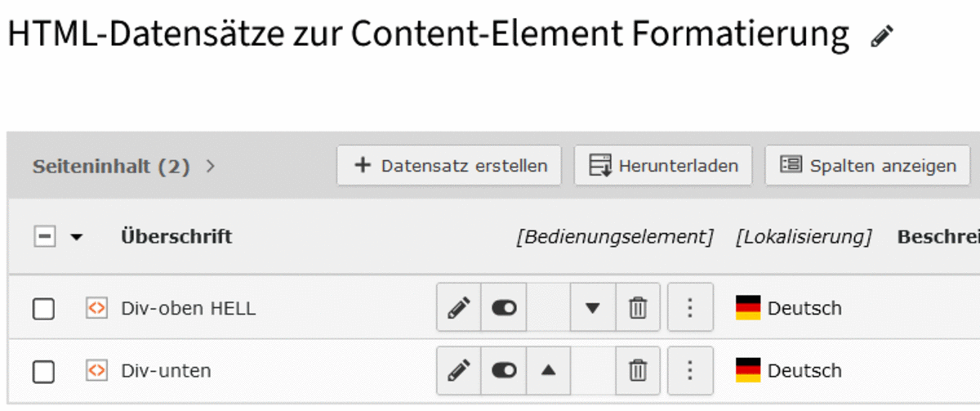
Task: Toggle the select-all checkbox in the header
Action: click(44, 237)
